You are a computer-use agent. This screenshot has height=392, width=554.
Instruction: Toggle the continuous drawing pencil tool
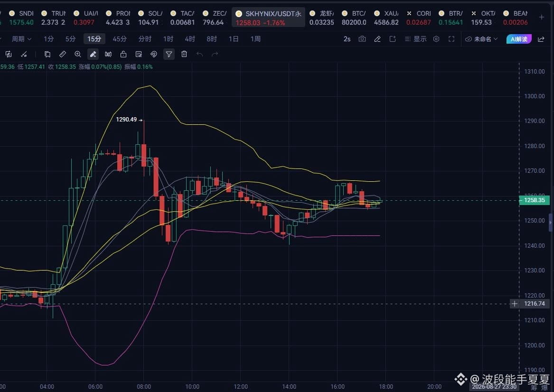coord(93,54)
